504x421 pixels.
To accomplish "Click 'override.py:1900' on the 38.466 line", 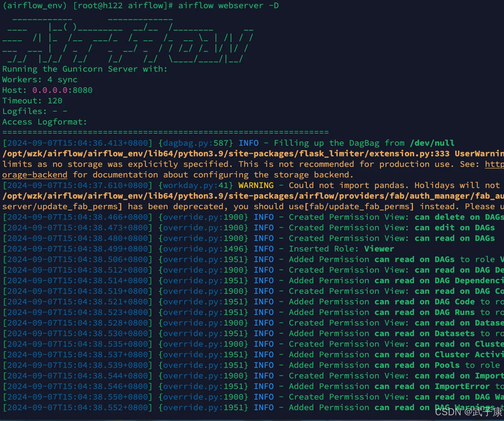I will coord(203,217).
